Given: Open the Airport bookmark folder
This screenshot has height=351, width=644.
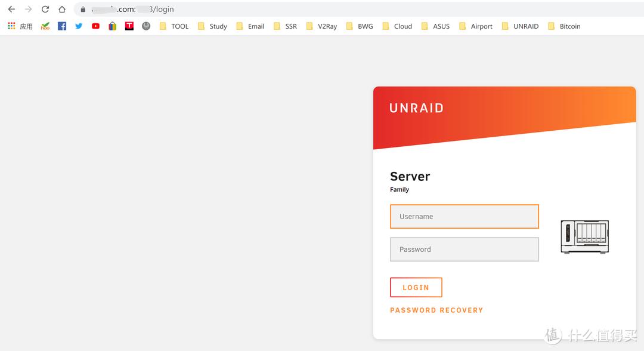Looking at the screenshot, I should pyautogui.click(x=476, y=26).
